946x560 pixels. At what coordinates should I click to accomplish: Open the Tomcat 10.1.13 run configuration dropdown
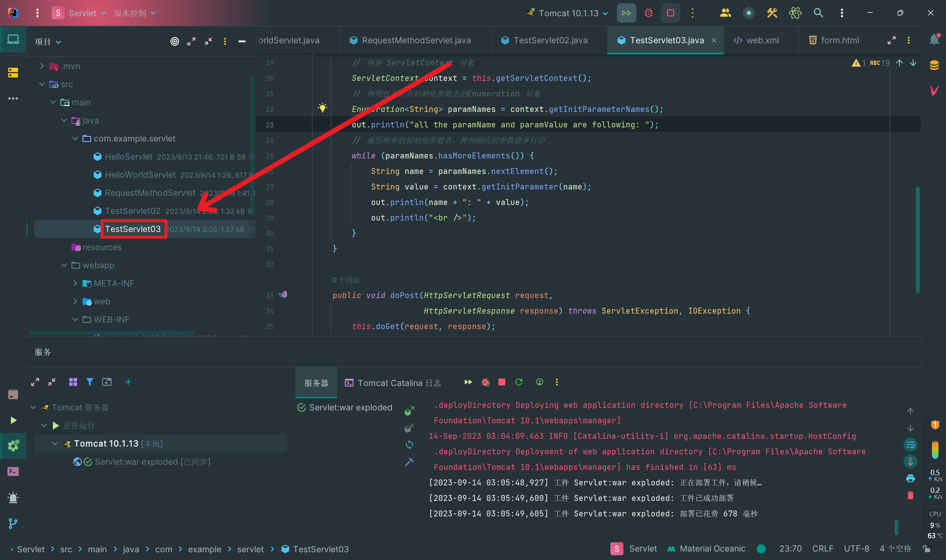coord(568,13)
